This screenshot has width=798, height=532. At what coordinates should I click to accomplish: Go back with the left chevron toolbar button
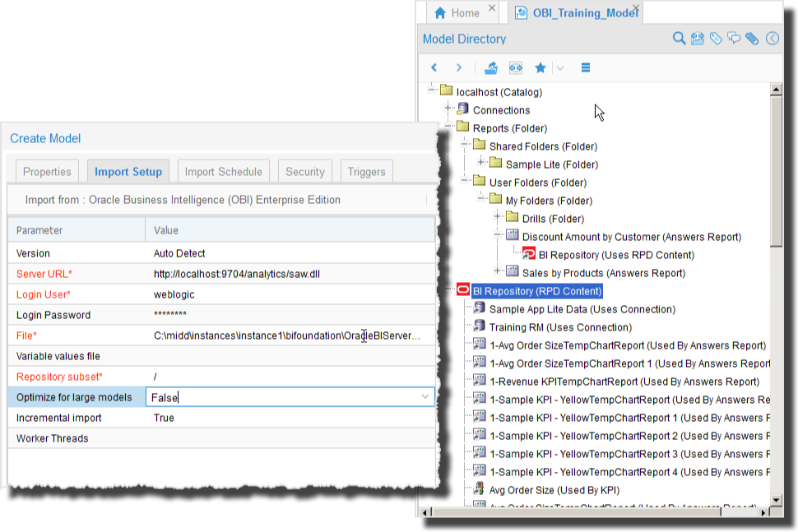click(434, 67)
